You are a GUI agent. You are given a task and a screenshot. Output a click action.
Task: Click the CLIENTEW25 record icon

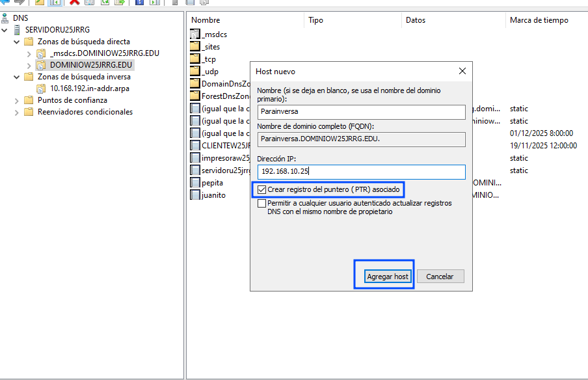pyautogui.click(x=195, y=146)
